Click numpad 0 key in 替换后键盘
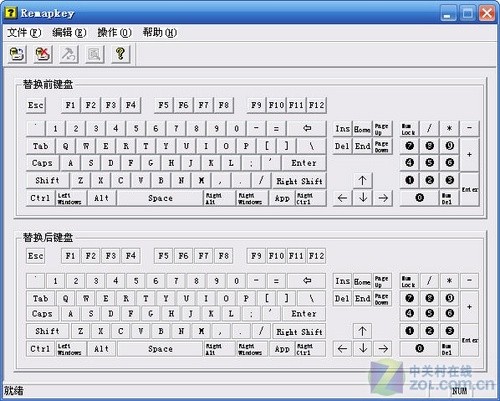This screenshot has width=500, height=401. (419, 348)
